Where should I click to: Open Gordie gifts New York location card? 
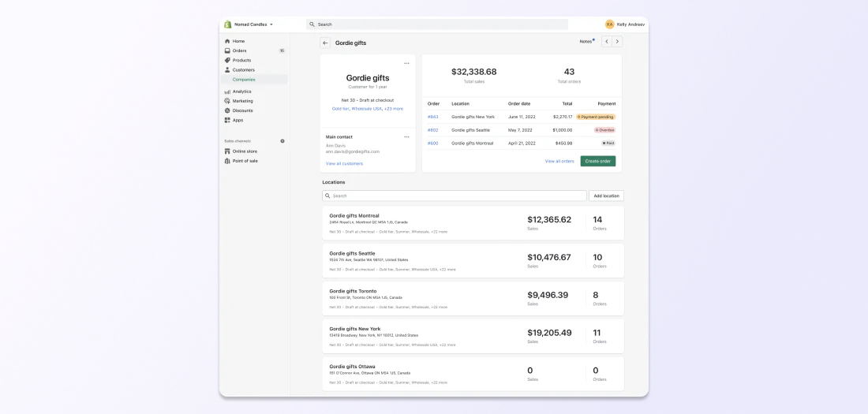[473, 336]
